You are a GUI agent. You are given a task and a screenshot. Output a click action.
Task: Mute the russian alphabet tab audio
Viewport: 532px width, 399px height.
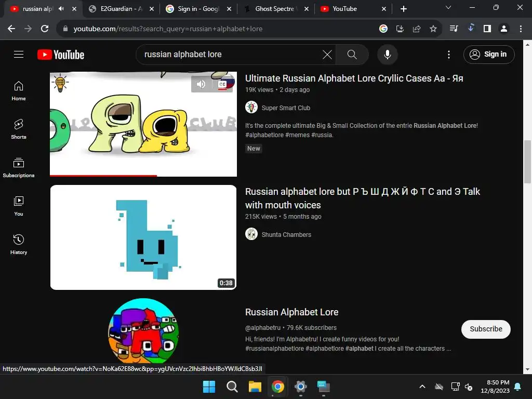pos(61,9)
